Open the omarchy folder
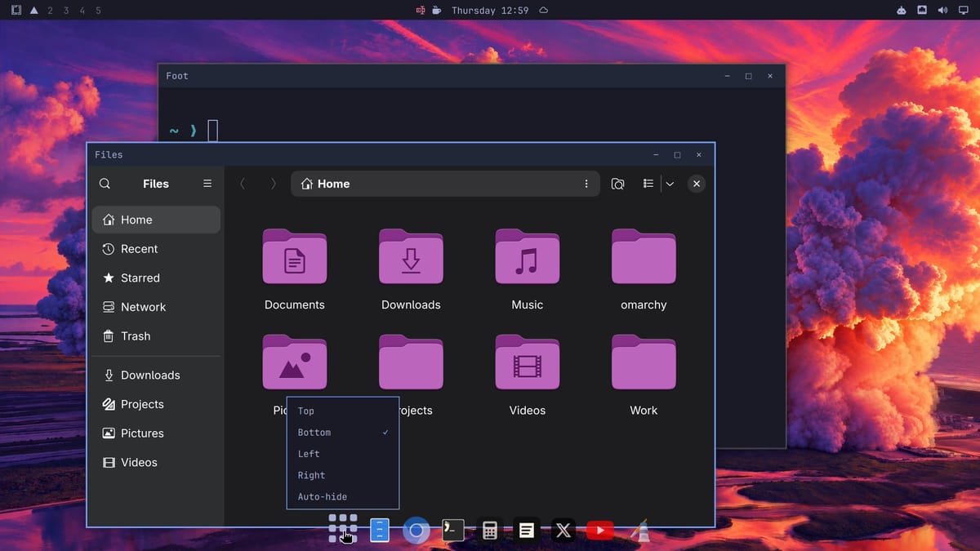Image resolution: width=980 pixels, height=551 pixels. pyautogui.click(x=644, y=256)
